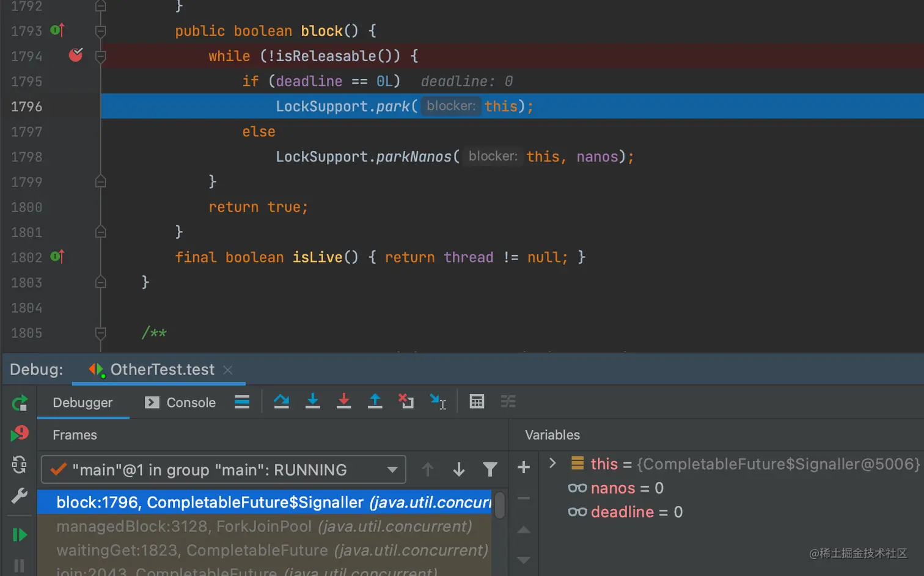Switch to the Debugger tab

82,403
